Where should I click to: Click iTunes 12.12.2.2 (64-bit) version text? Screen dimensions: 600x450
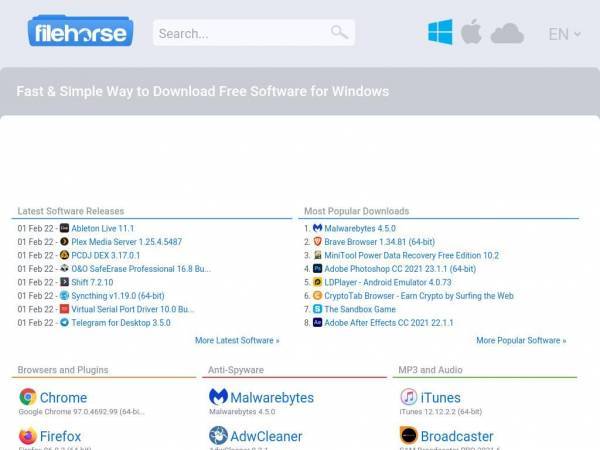(440, 412)
